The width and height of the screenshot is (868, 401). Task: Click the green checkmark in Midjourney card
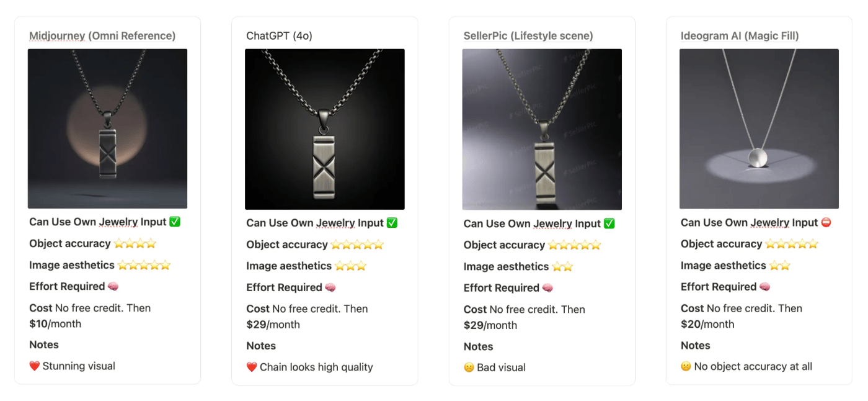pos(175,222)
